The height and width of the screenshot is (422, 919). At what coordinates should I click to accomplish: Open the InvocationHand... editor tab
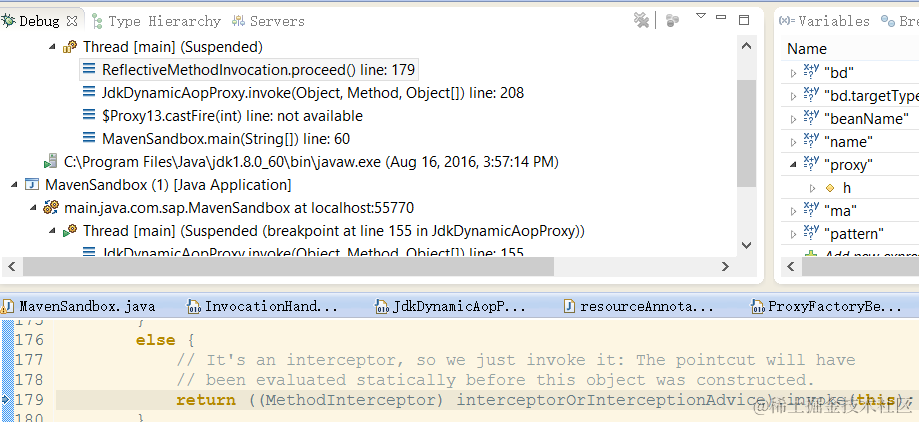(263, 307)
